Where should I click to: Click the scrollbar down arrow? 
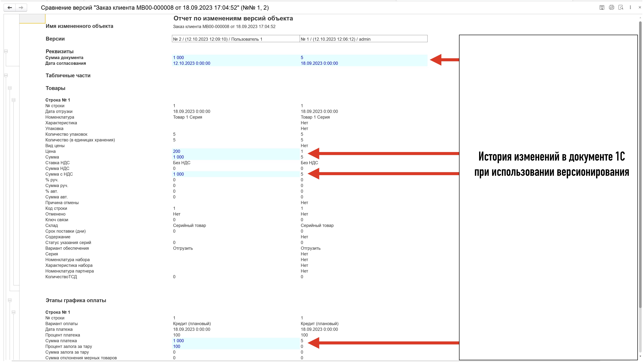click(x=640, y=356)
